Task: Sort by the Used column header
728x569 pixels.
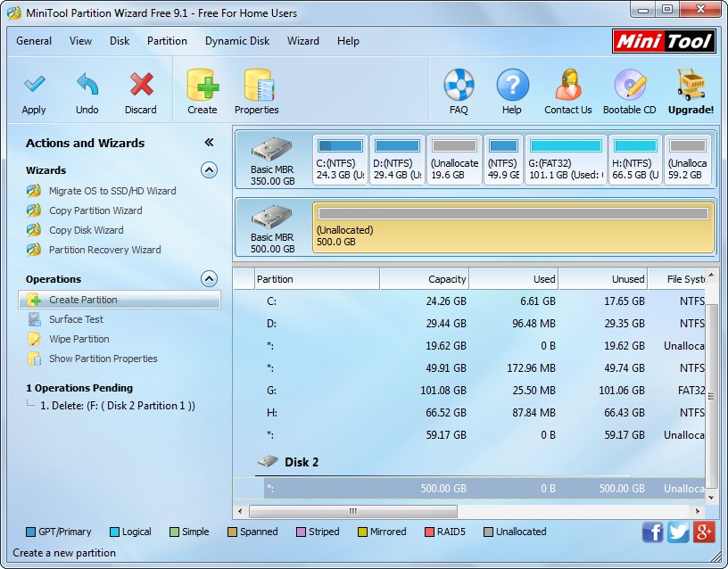Action: pyautogui.click(x=514, y=279)
